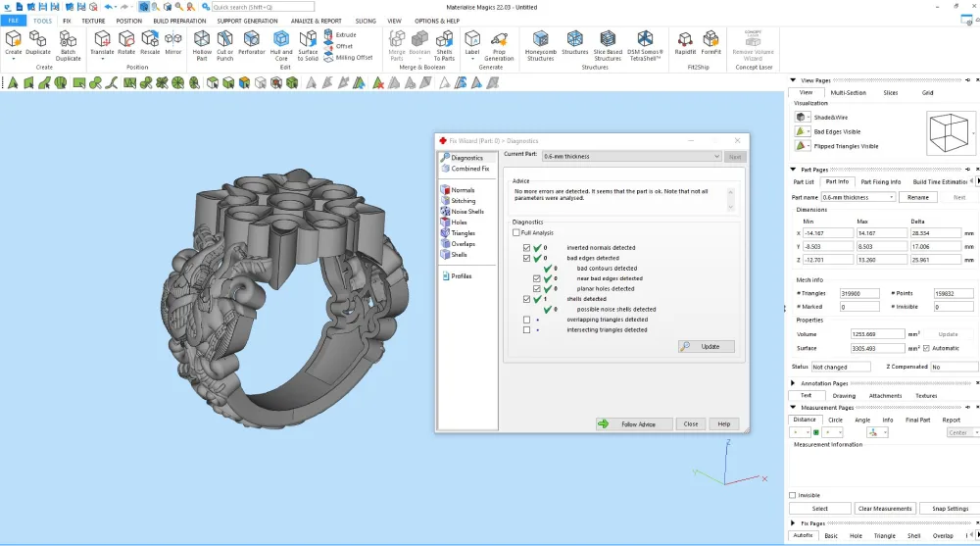
Task: Select Surface to Solid tool
Action: point(308,46)
